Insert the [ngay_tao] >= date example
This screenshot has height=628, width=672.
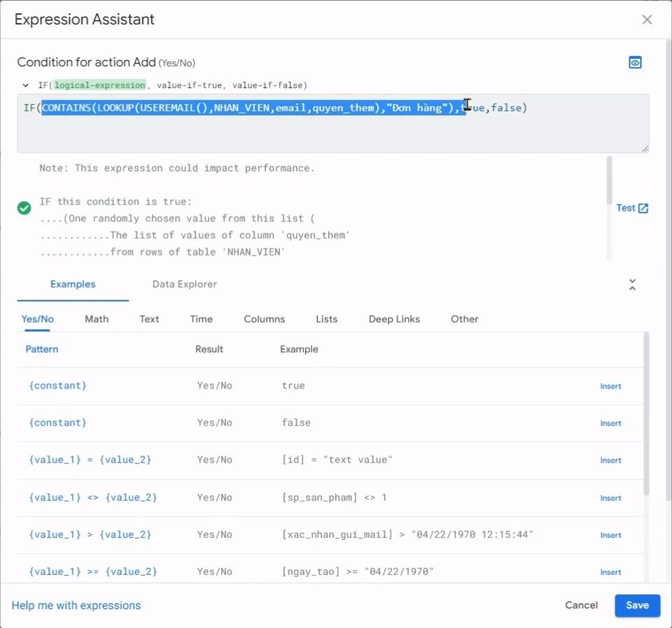pos(610,573)
